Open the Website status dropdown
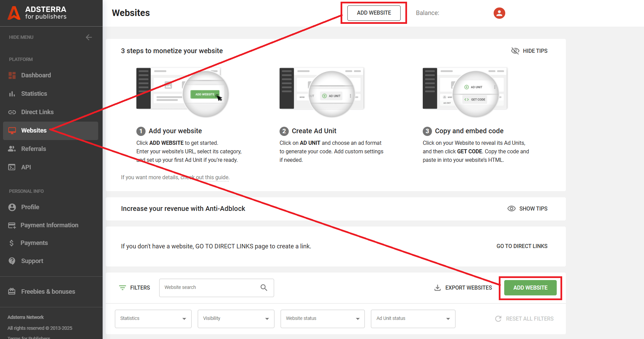 tap(323, 319)
